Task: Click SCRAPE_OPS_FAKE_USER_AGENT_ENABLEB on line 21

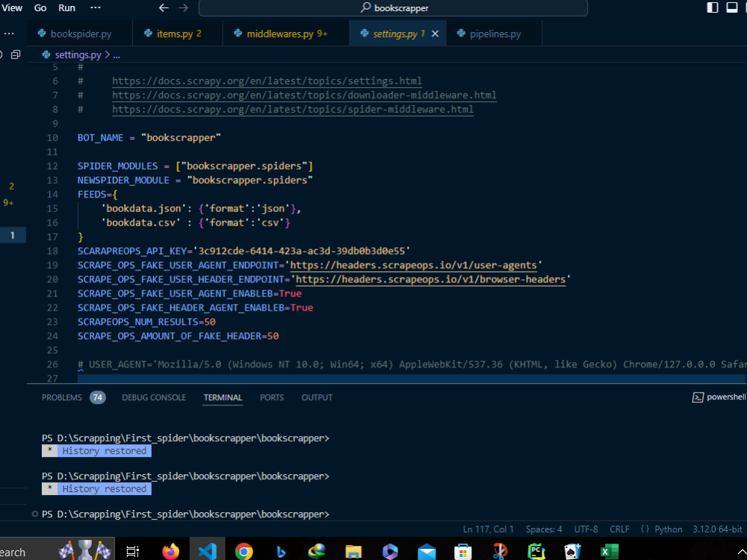Action: (x=176, y=293)
